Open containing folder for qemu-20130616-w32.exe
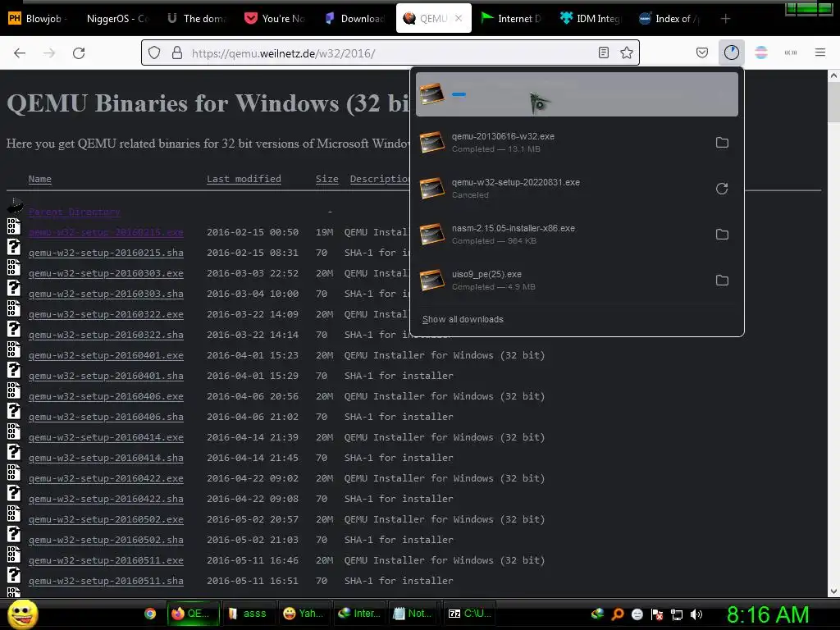The height and width of the screenshot is (630, 840). pos(722,143)
